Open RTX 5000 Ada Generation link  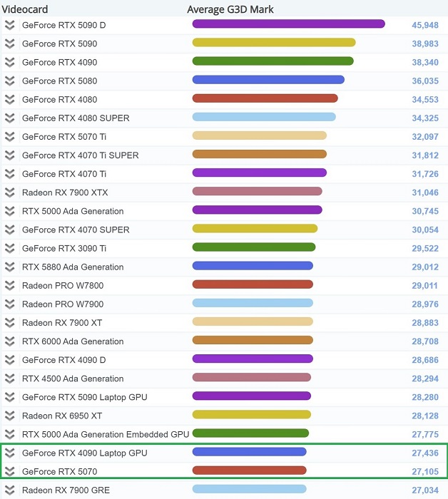click(73, 211)
